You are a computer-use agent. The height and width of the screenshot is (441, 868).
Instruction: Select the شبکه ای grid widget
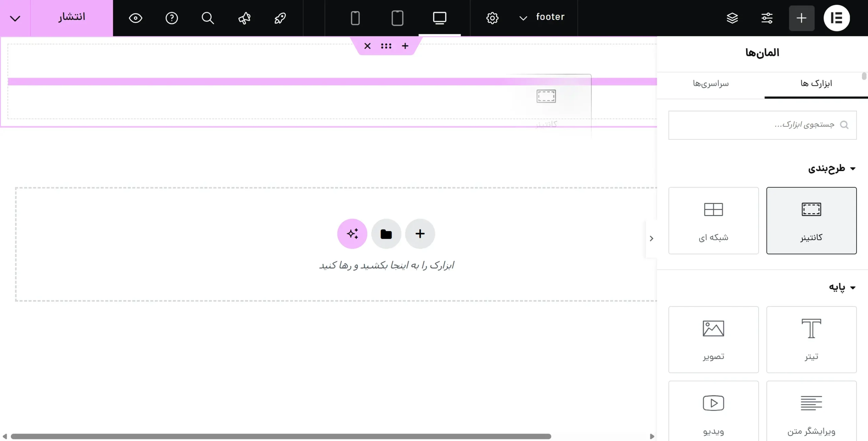713,220
